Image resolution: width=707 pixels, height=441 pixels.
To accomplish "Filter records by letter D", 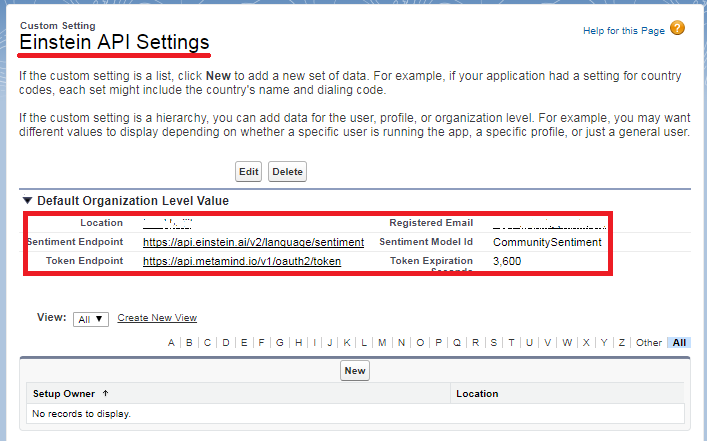I will coord(226,343).
